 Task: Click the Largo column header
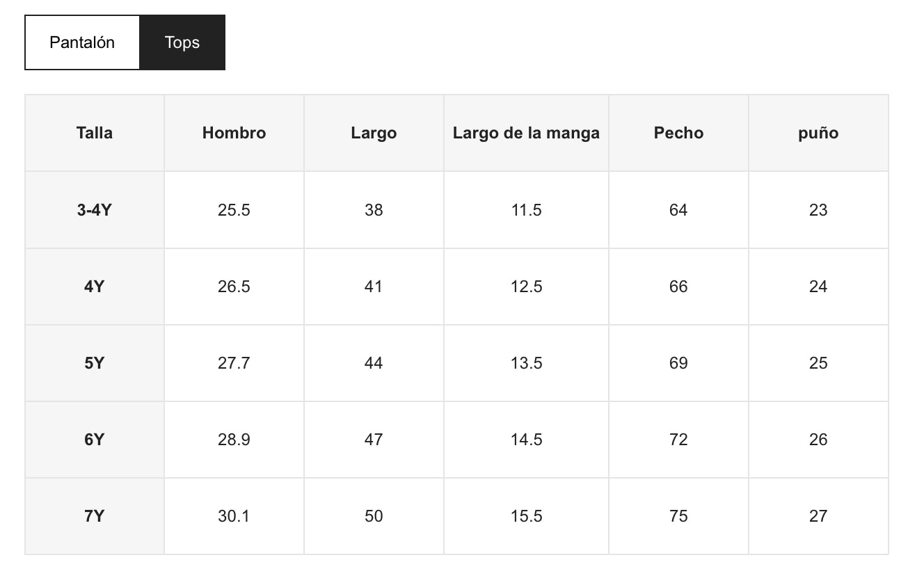(x=374, y=133)
